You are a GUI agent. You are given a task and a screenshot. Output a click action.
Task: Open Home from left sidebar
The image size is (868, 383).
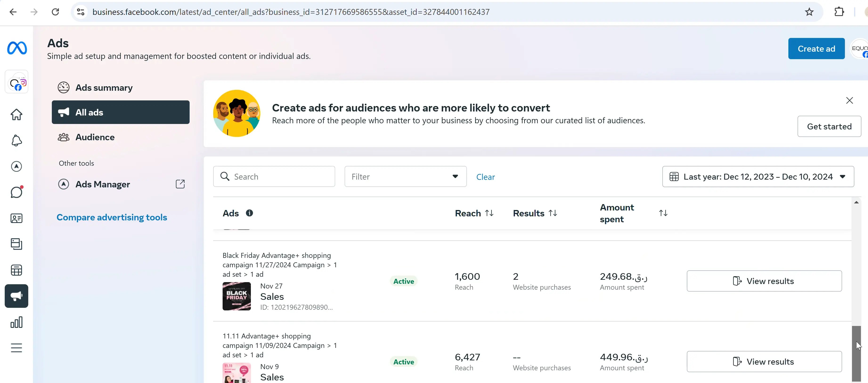16,115
